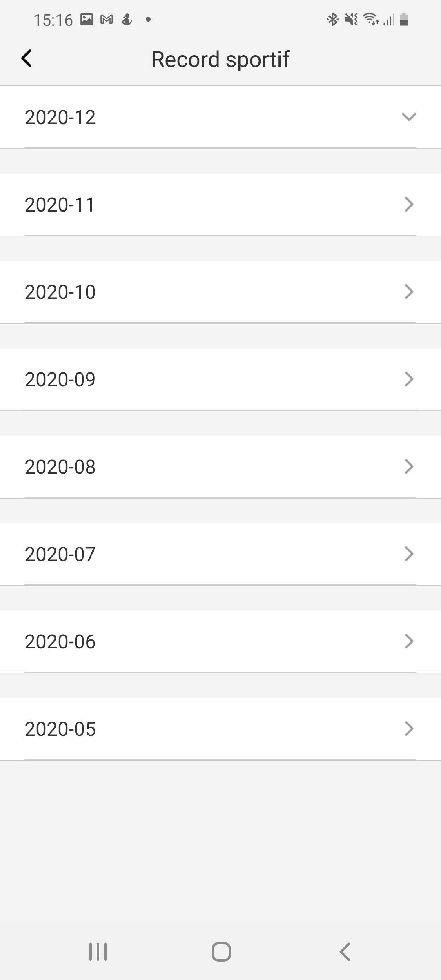Open the 2020-05 chevron arrow
This screenshot has height=980, width=441.
coord(409,728)
